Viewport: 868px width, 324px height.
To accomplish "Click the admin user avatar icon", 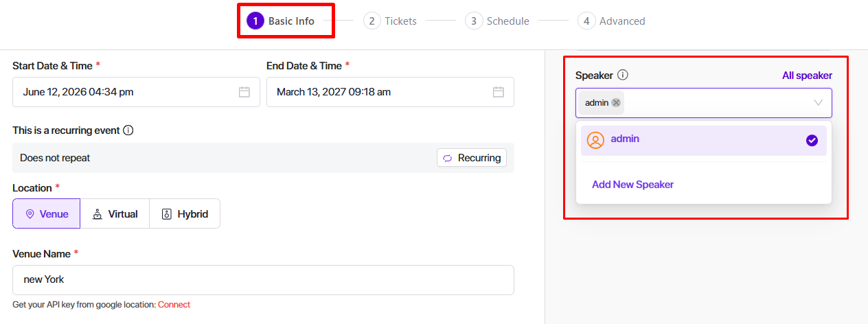I will 595,140.
